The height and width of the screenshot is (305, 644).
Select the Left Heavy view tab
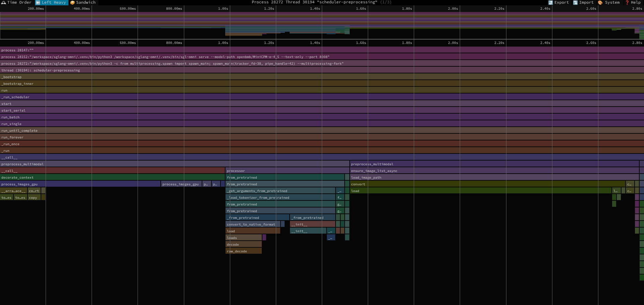click(51, 2)
